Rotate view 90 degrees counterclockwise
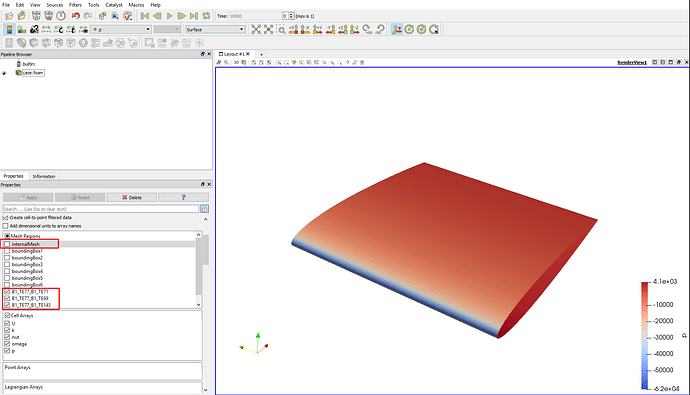The image size is (690, 395). click(x=380, y=29)
